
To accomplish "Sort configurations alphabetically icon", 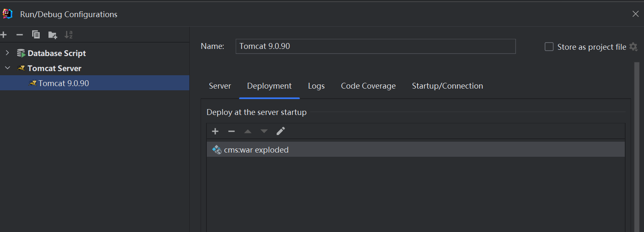I will pyautogui.click(x=69, y=35).
